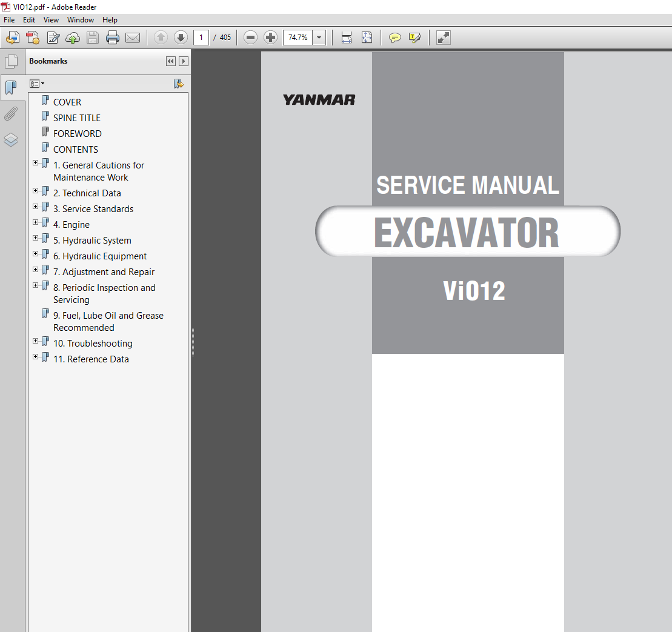The width and height of the screenshot is (672, 632).
Task: Click the sticky note comment icon
Action: coord(394,38)
